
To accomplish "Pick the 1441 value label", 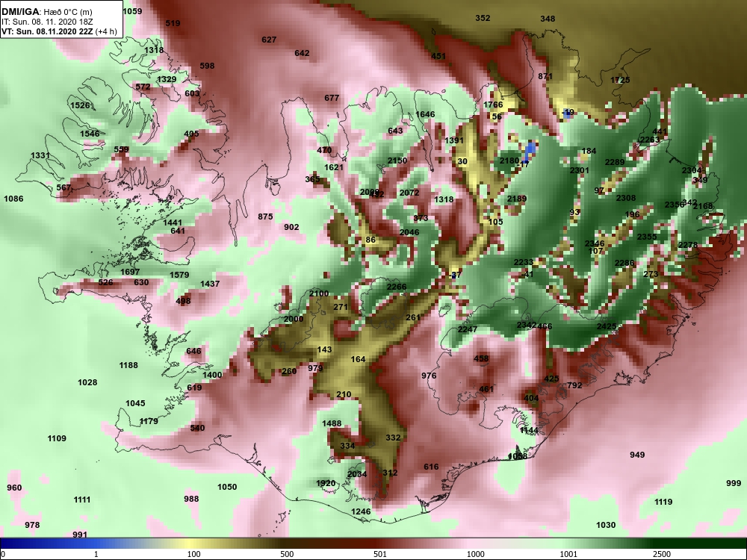I will [x=173, y=223].
